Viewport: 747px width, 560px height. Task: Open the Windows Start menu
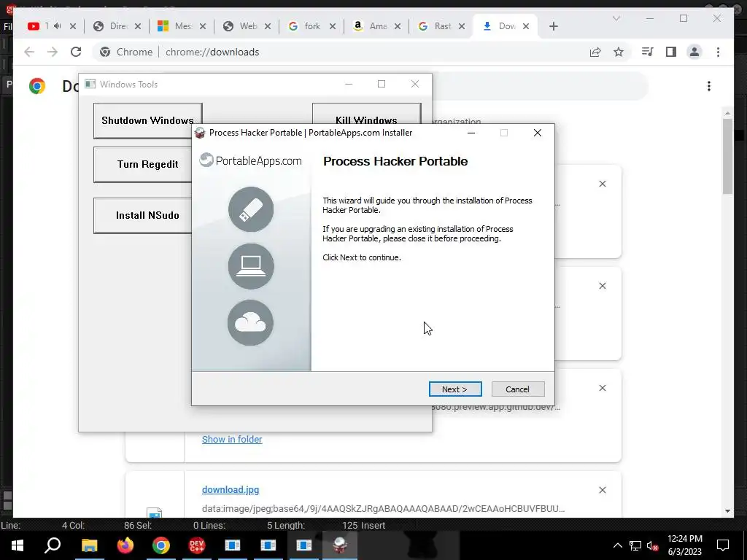(18, 545)
